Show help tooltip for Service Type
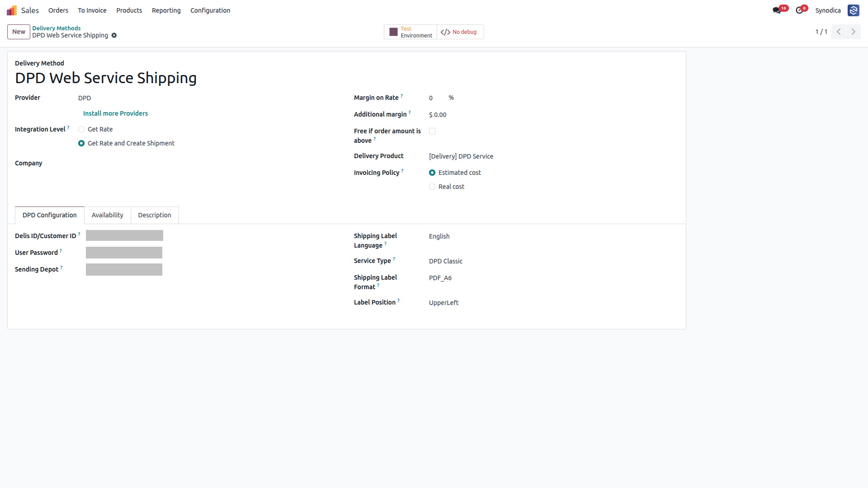The height and width of the screenshot is (488, 868). click(x=394, y=259)
